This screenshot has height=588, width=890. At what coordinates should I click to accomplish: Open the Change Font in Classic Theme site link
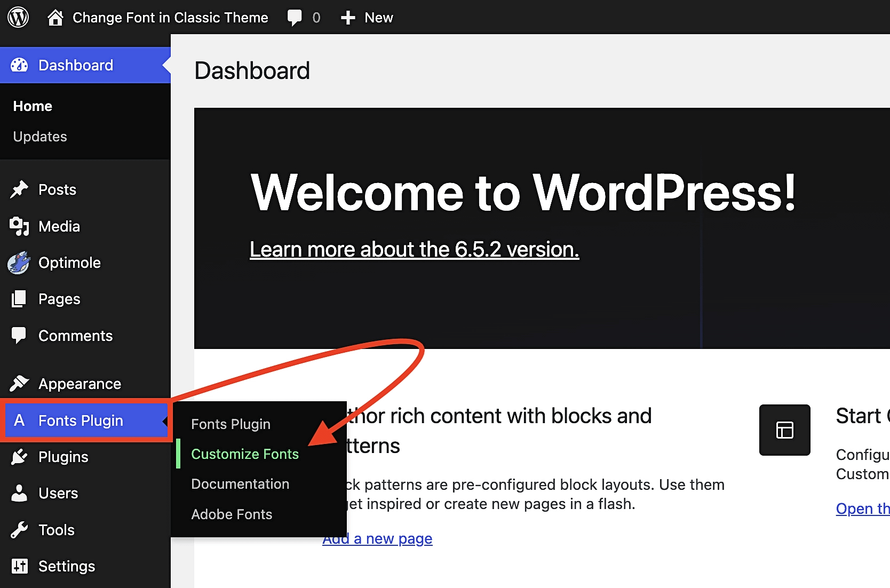[x=170, y=18]
